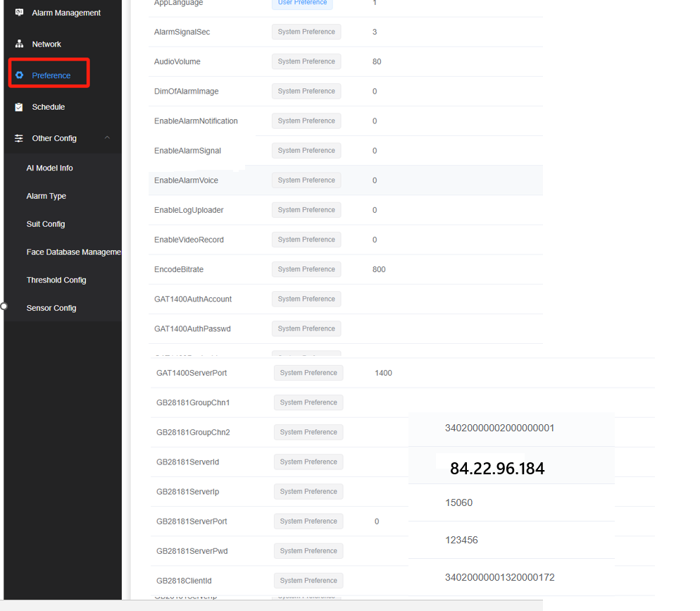Navigate to Sensor Config
700x611 pixels.
[51, 308]
